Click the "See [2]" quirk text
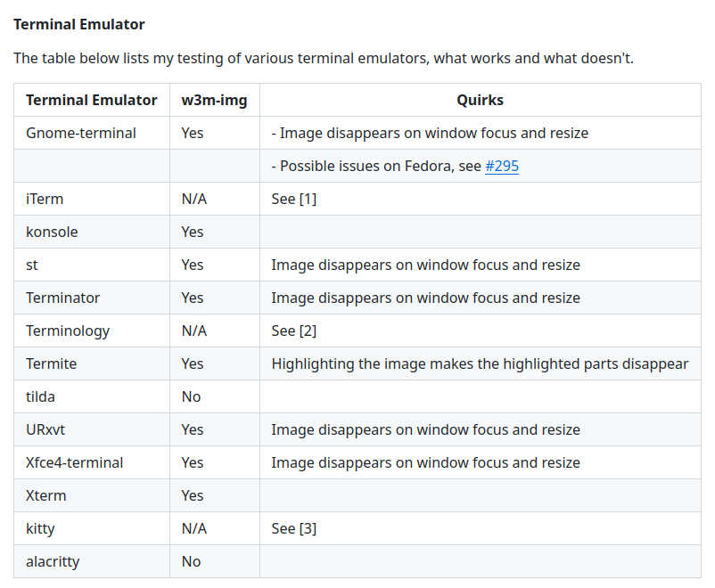This screenshot has width=715, height=588. [293, 331]
